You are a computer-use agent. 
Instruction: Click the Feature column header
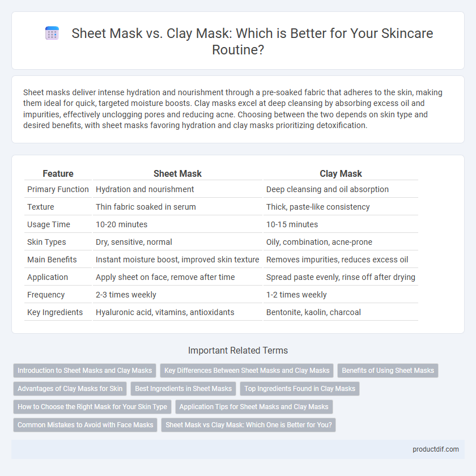click(x=58, y=173)
